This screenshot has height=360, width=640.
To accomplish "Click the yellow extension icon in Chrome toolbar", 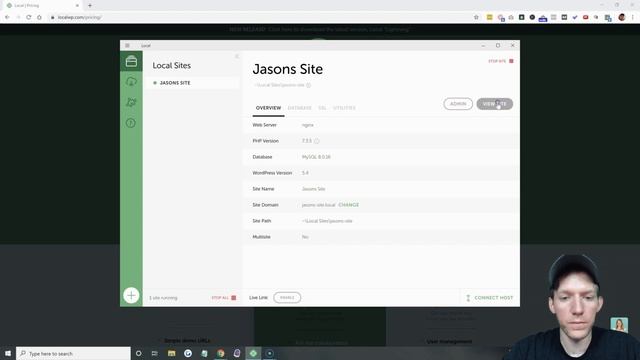I will pos(489,17).
